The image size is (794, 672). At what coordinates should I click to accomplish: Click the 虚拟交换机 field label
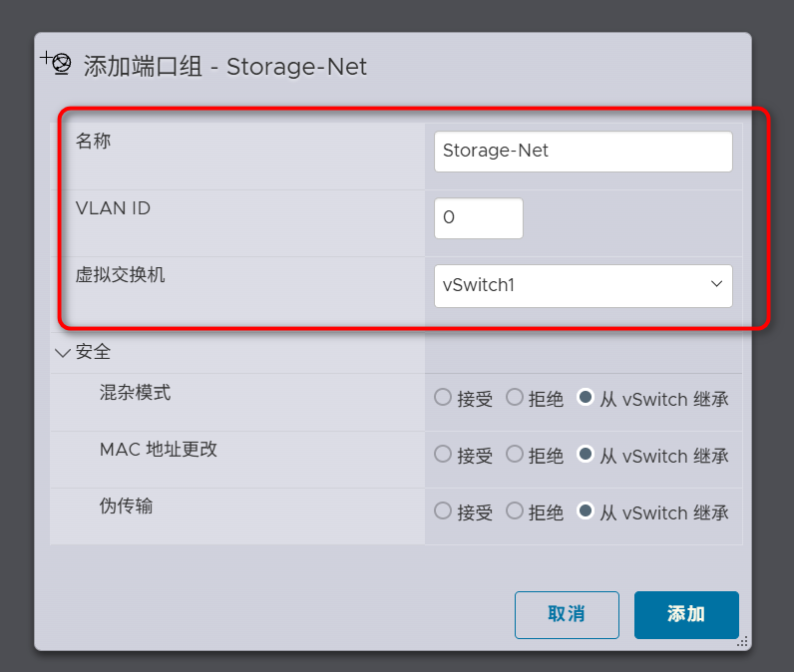[x=121, y=275]
